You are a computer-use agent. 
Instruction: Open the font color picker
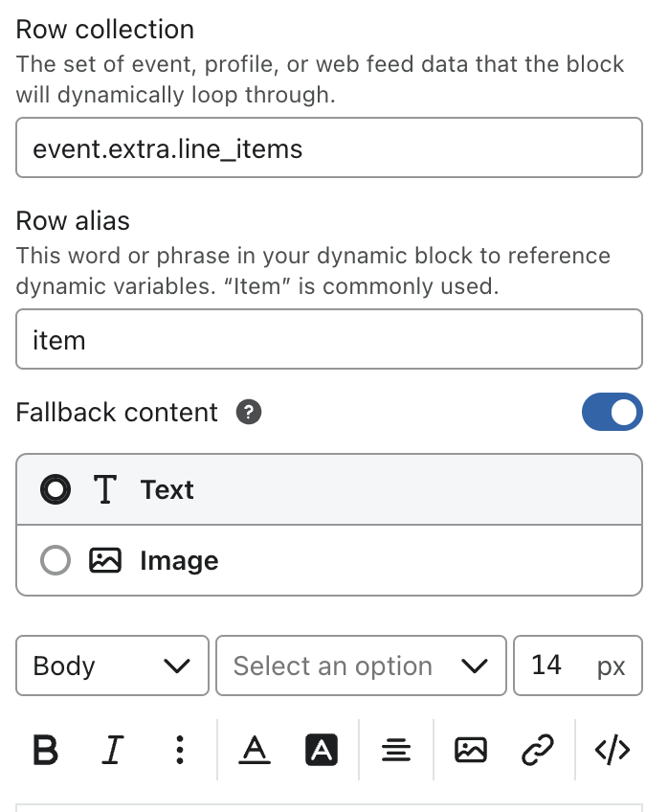tap(254, 751)
